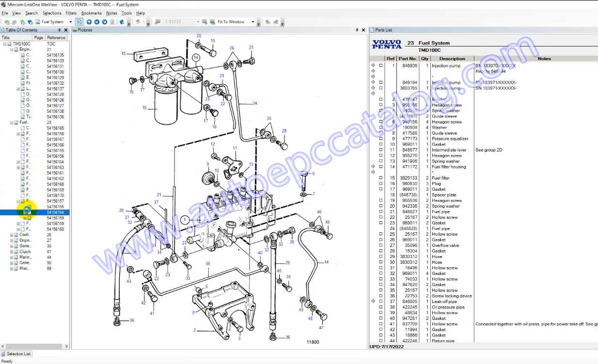Click the blue up arrow toolbar icon
The height and width of the screenshot is (364, 598).
coord(89,22)
